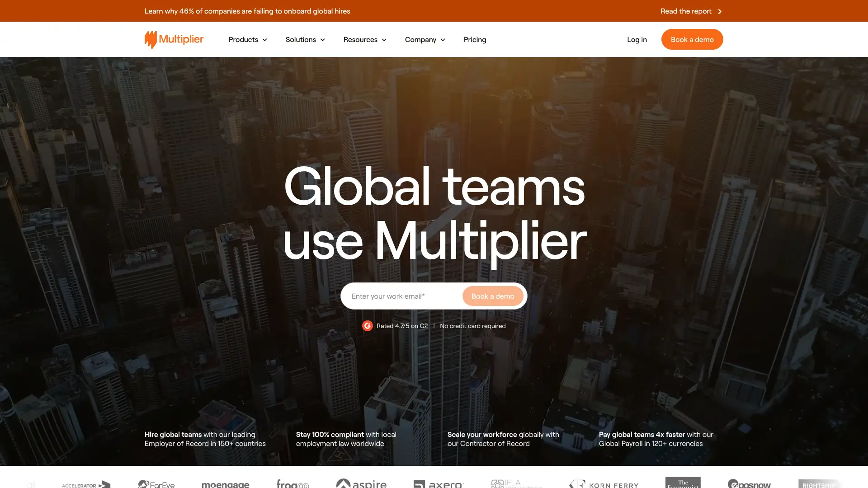Click the Pay global teams 4x faster blurb
The height and width of the screenshot is (488, 868).
pyautogui.click(x=656, y=439)
